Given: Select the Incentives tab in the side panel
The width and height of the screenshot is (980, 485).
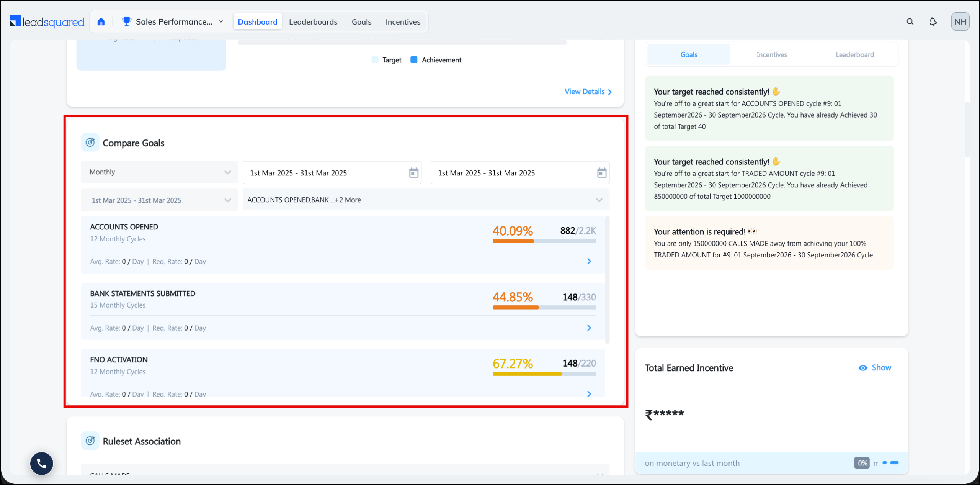Looking at the screenshot, I should (772, 54).
